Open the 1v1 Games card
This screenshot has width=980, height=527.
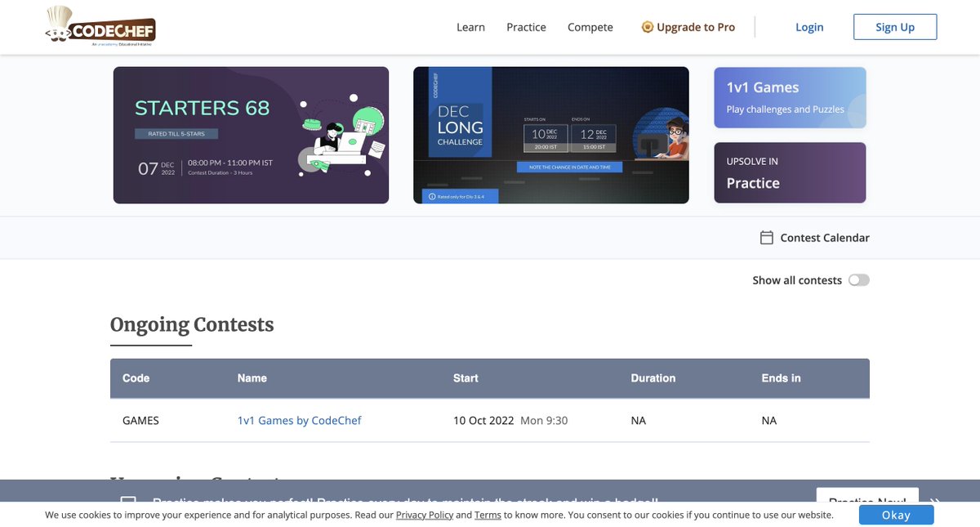tap(790, 98)
